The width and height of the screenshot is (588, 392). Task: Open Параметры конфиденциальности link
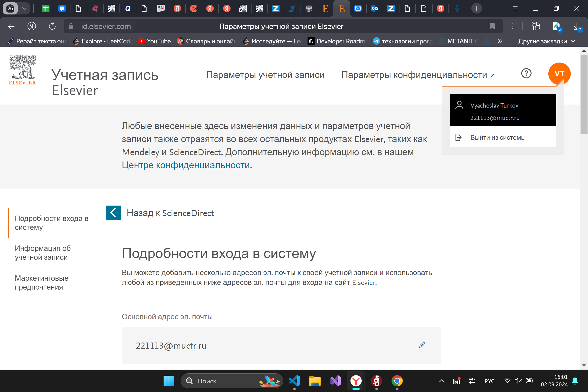(418, 74)
